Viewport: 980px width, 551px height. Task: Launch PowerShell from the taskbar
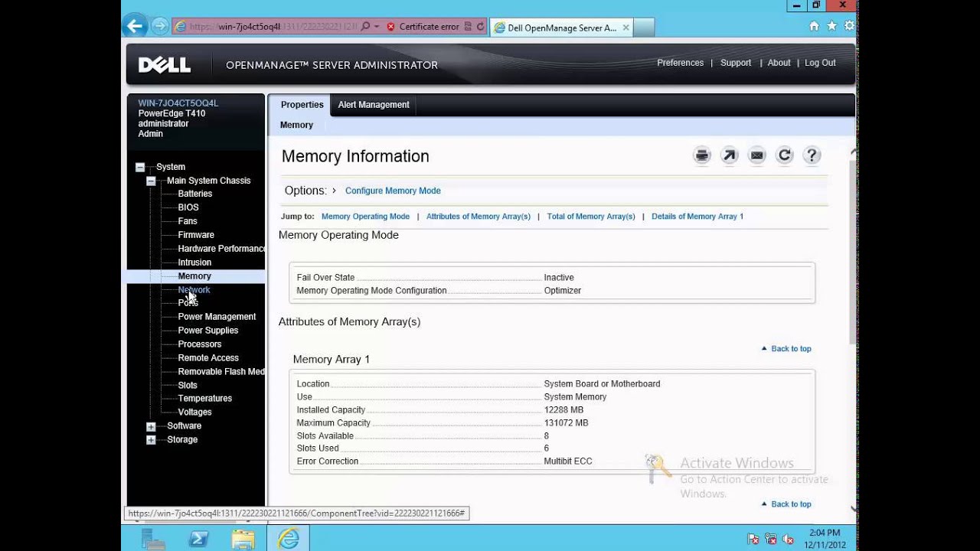point(198,539)
